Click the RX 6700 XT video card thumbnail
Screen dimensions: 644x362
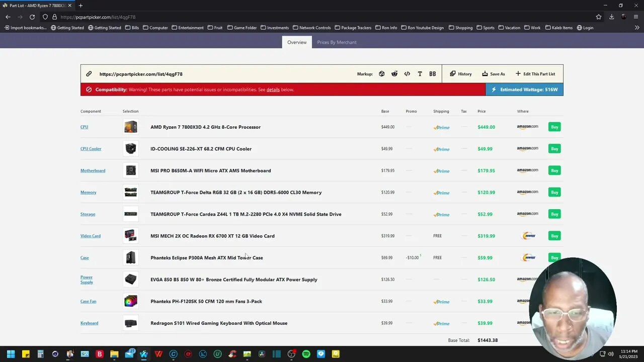point(130,236)
